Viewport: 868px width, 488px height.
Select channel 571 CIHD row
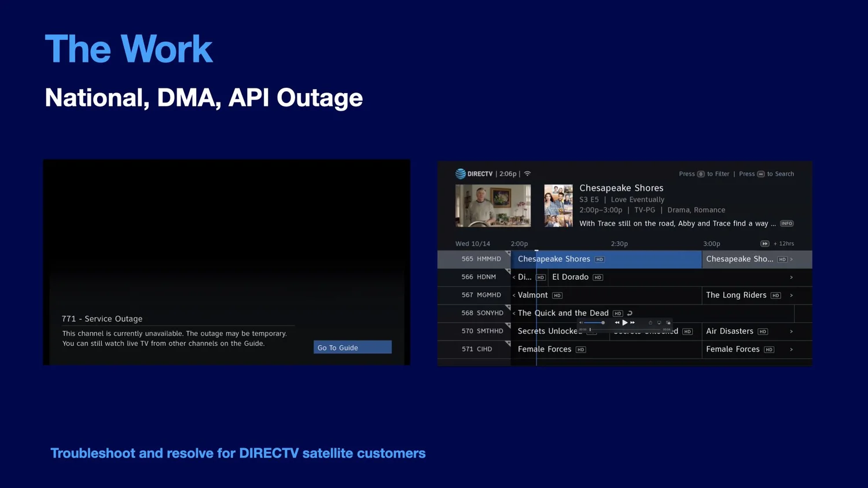point(474,349)
